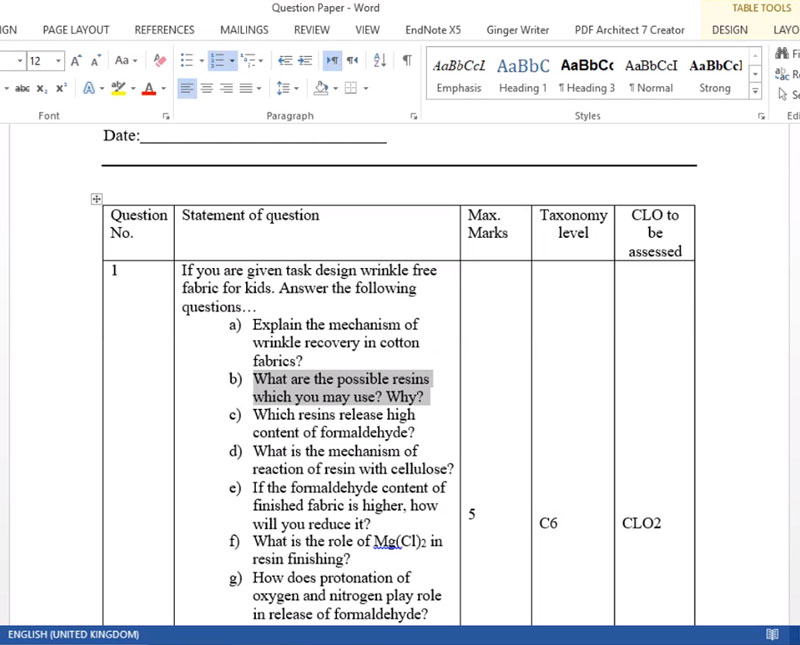Click the Clear All Formatting eraser icon
The height and width of the screenshot is (645, 800).
pos(160,61)
